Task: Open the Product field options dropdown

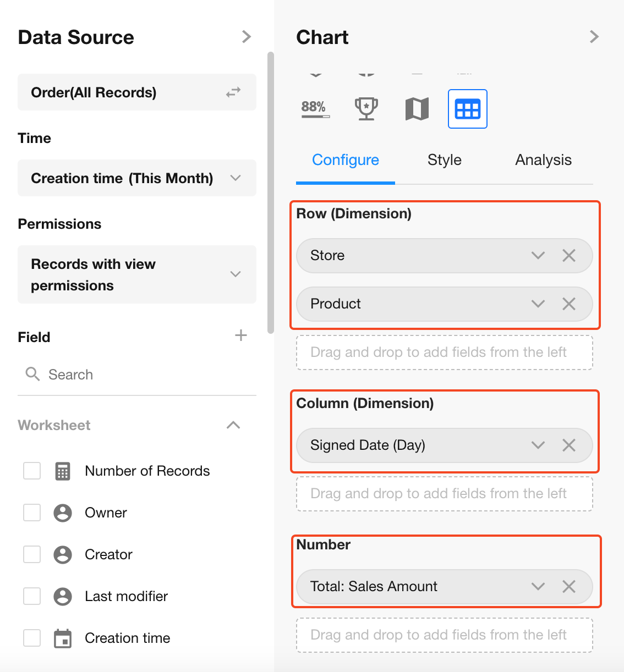Action: [538, 304]
